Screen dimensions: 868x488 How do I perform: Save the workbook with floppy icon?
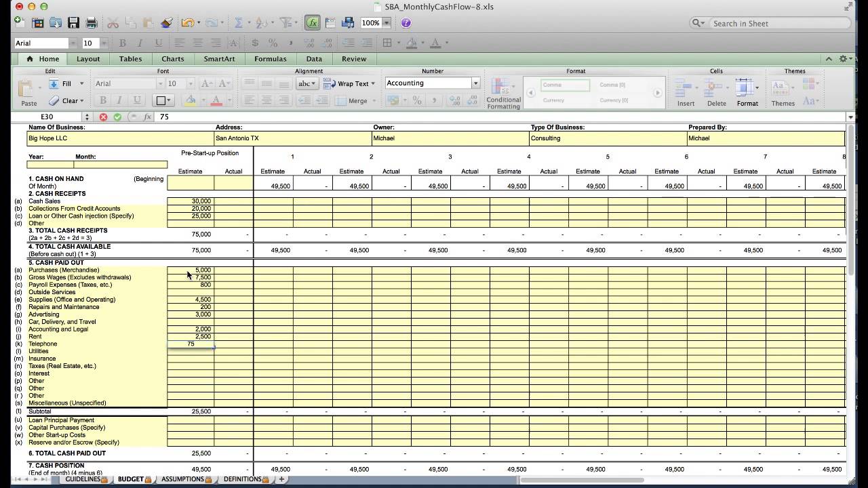73,22
